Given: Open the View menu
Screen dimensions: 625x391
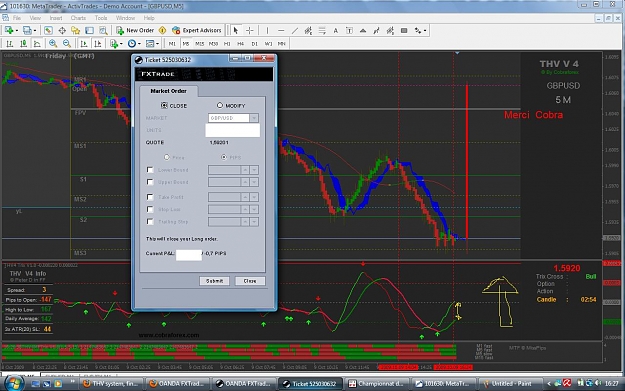Looking at the screenshot, I should (35, 18).
